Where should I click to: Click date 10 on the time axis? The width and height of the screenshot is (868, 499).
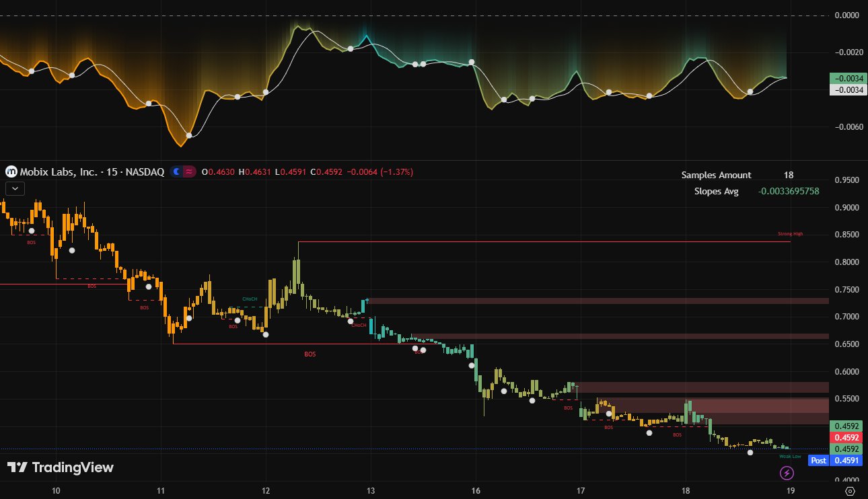(56, 490)
